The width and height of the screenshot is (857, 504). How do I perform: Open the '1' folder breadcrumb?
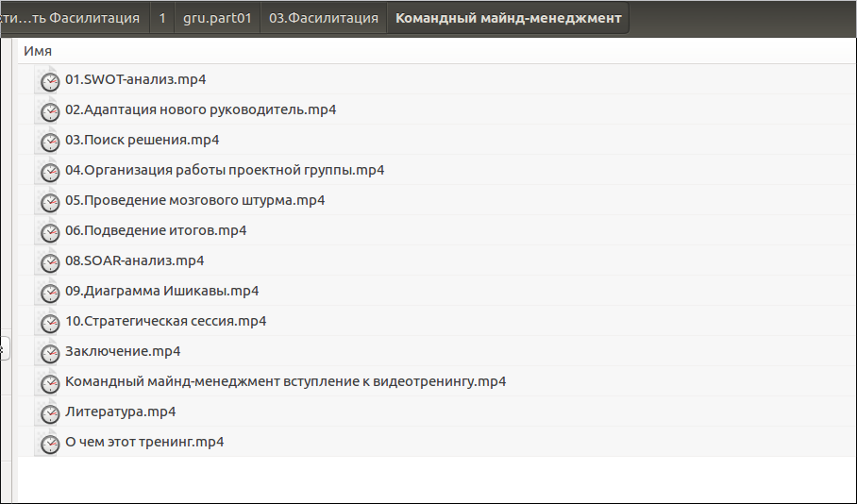pos(162,18)
